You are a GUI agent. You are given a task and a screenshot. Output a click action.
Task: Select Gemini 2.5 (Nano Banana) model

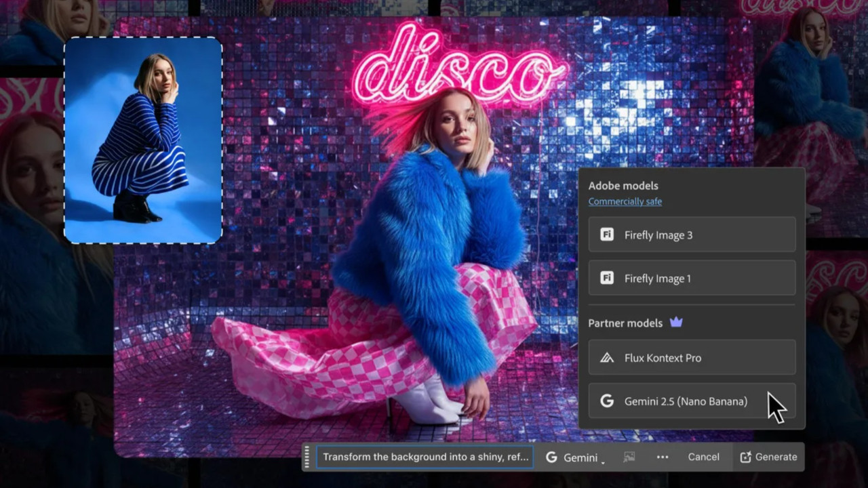tap(685, 401)
